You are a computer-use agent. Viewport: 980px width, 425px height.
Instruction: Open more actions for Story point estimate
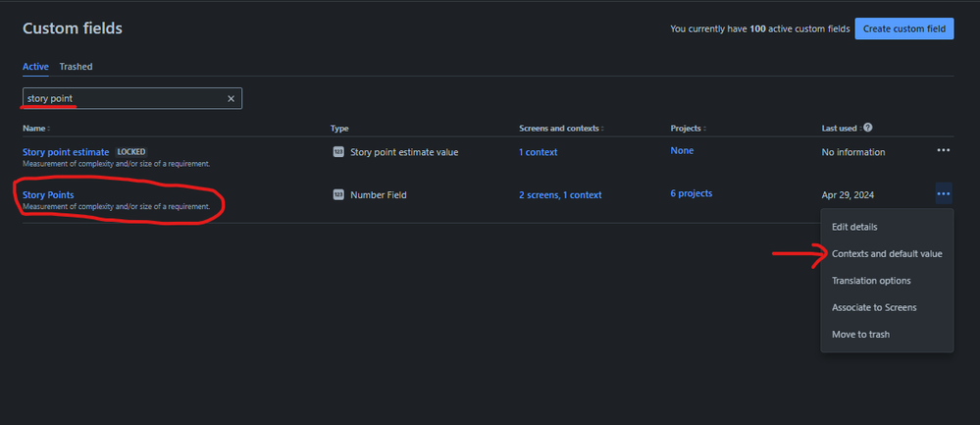(x=943, y=150)
